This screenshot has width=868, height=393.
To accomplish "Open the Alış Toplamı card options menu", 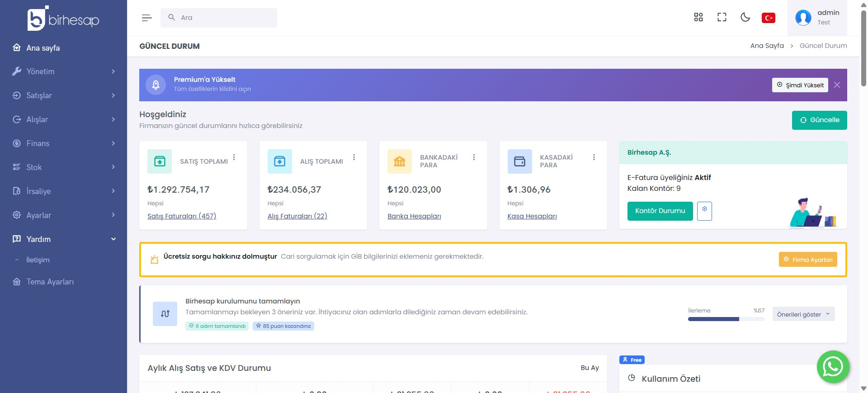I will (354, 157).
